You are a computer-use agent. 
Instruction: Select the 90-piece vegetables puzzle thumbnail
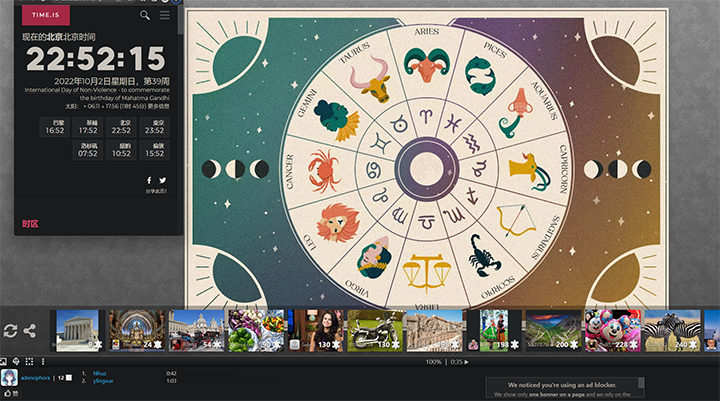[x=256, y=331]
